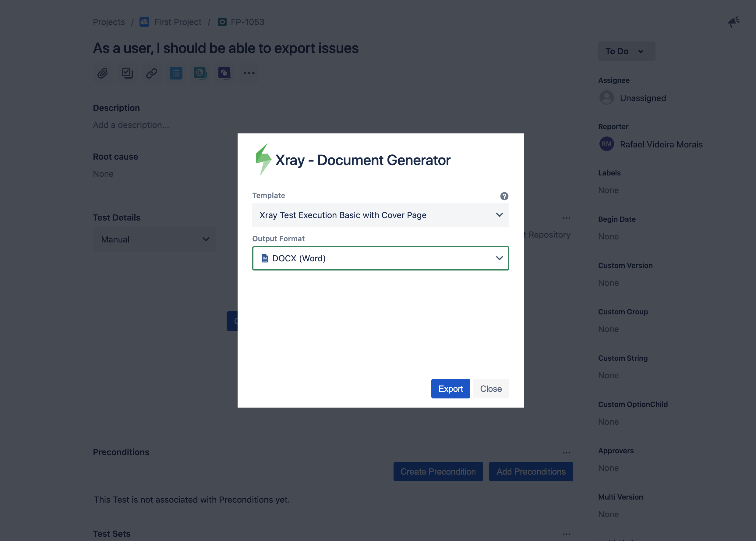The width and height of the screenshot is (756, 541).
Task: Click the dark purple app icon in toolbar
Action: point(224,73)
